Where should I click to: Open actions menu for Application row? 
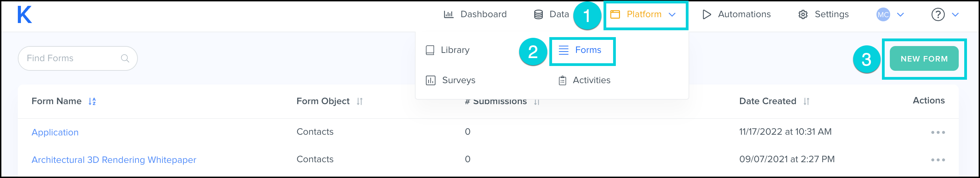(938, 132)
